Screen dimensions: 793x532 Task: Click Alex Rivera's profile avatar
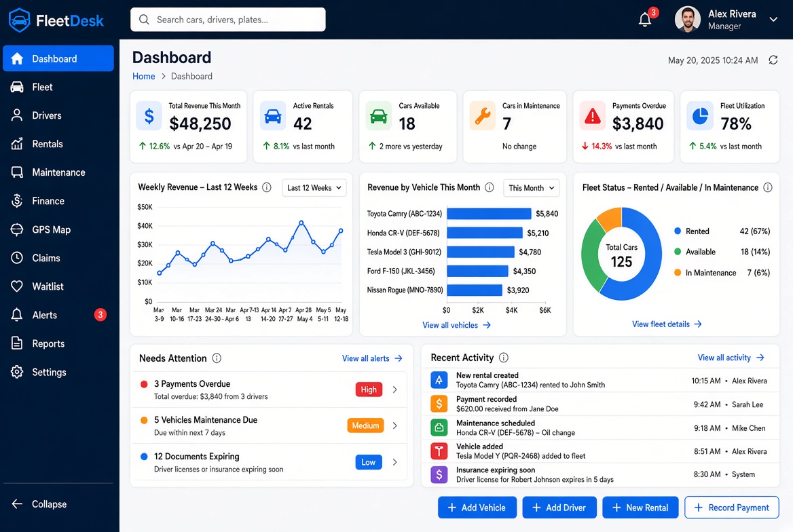(687, 19)
